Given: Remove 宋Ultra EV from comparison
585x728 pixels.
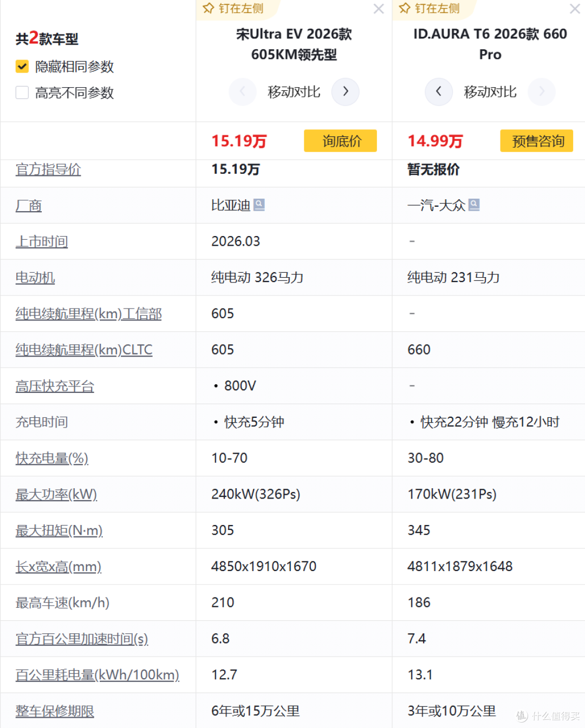Looking at the screenshot, I should click(x=379, y=9).
